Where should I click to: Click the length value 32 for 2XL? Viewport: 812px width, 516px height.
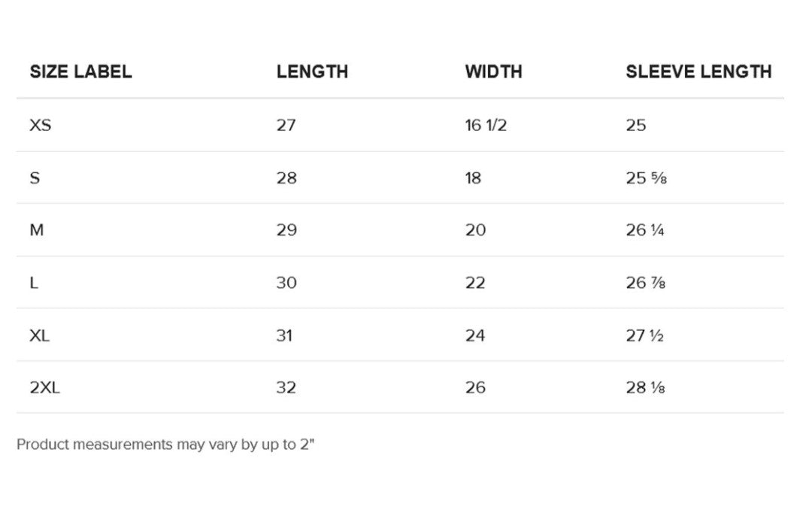(x=286, y=388)
